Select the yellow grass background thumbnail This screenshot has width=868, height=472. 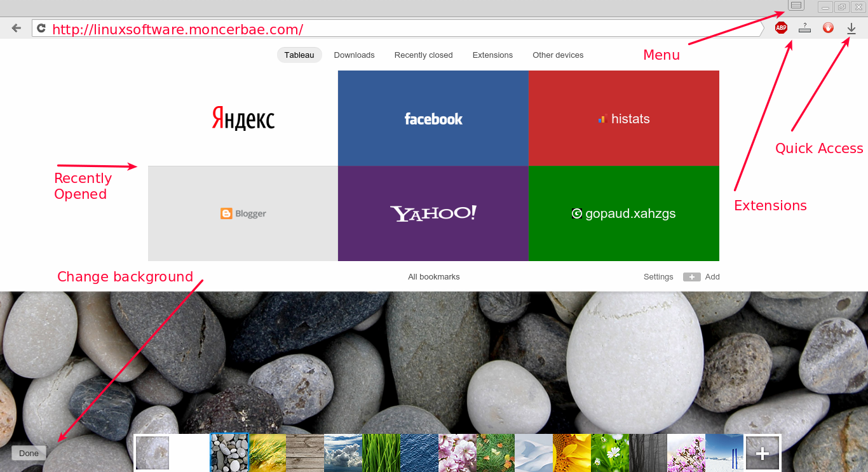pyautogui.click(x=267, y=453)
